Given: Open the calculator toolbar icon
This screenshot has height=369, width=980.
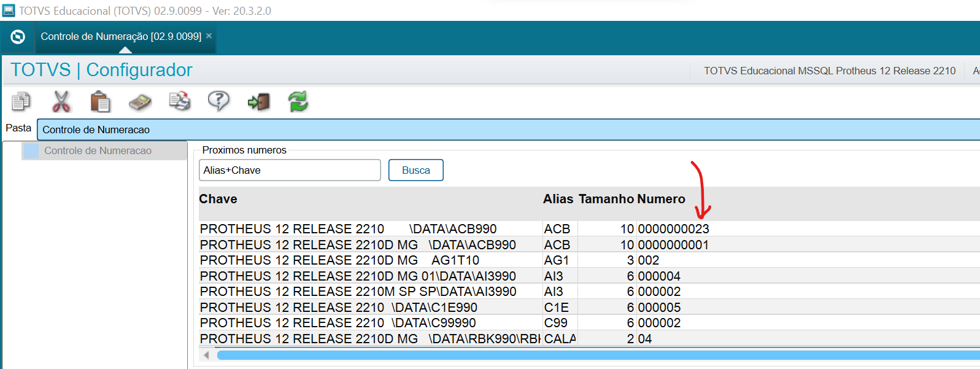Looking at the screenshot, I should point(140,102).
